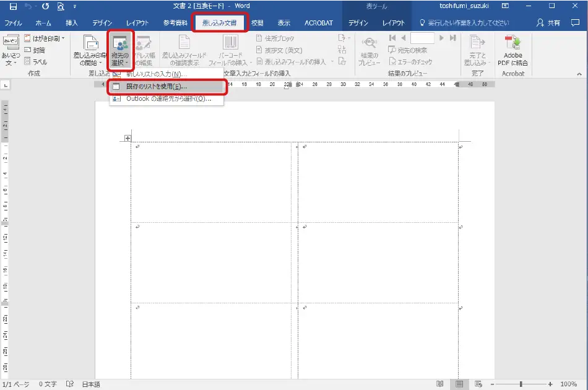Click the Tell Me search box
Viewport: 588px width, 390px height.
(464, 23)
